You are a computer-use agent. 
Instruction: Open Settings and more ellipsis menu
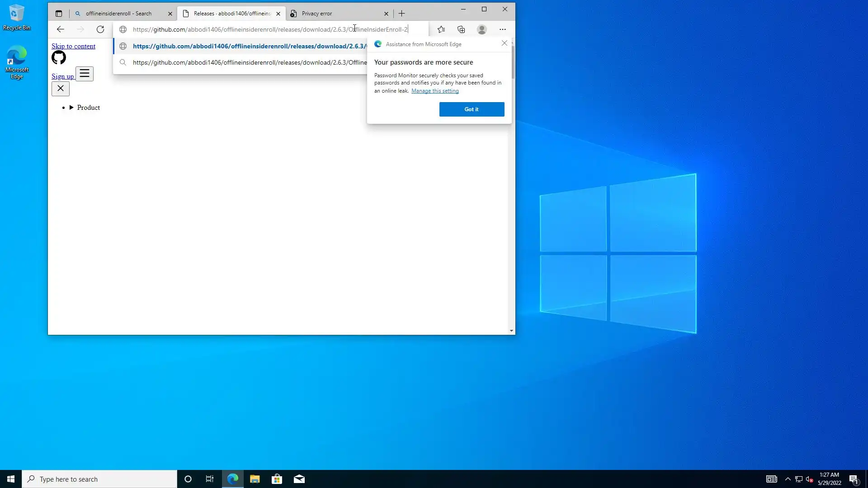pyautogui.click(x=502, y=29)
